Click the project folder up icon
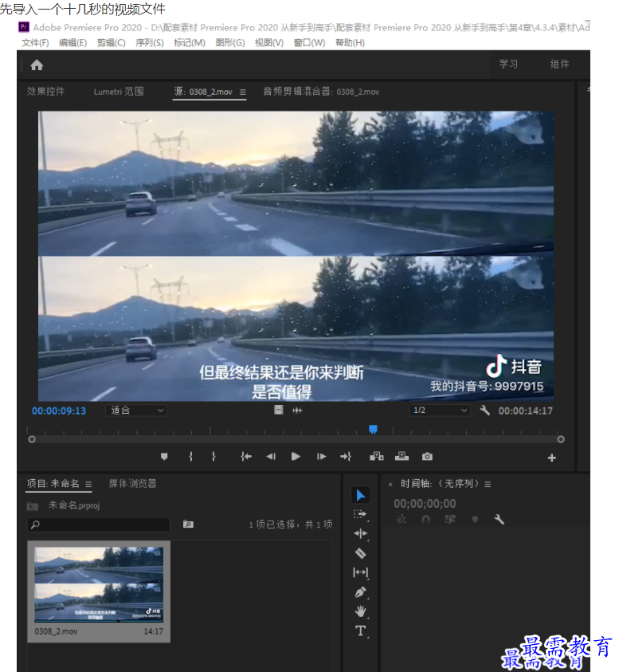619x672 pixels. 33,506
